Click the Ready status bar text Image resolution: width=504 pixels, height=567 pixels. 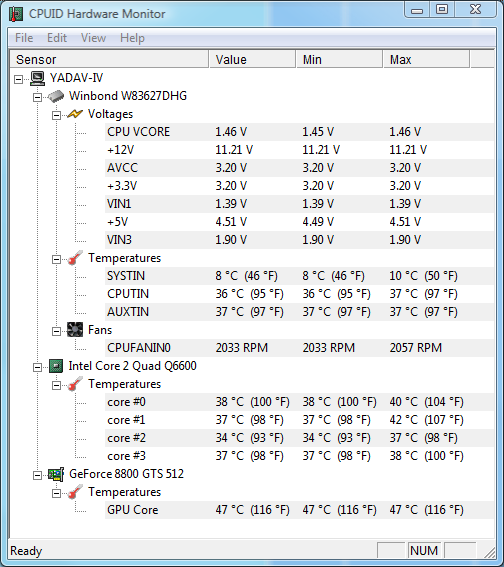pos(26,551)
